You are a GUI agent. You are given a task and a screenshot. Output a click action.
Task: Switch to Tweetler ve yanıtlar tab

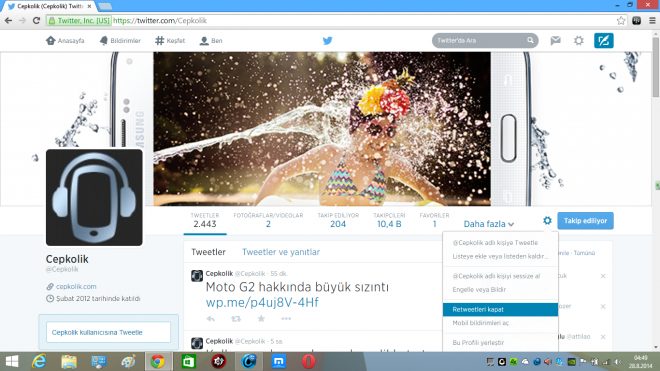coord(281,252)
